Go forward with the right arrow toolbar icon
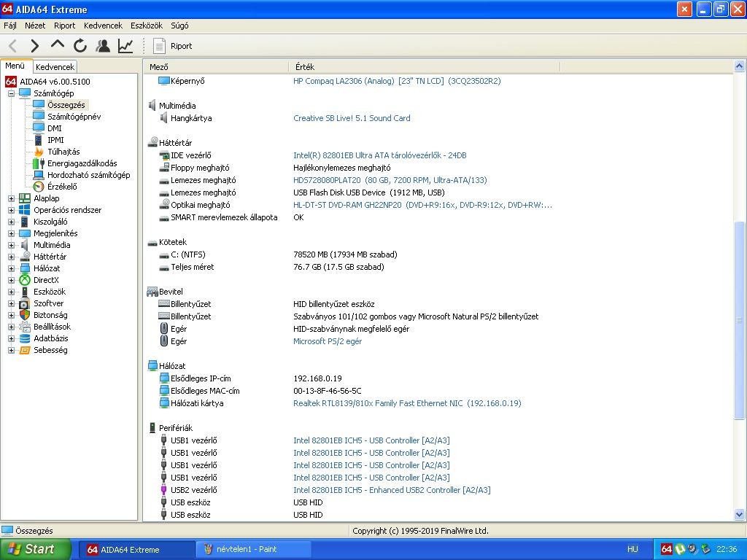This screenshot has width=747, height=560. (34, 46)
